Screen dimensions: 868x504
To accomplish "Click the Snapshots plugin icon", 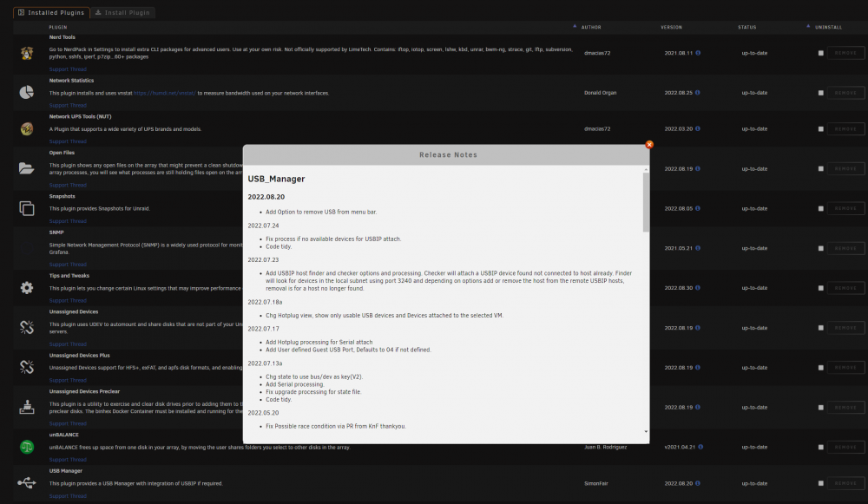I will pyautogui.click(x=27, y=208).
